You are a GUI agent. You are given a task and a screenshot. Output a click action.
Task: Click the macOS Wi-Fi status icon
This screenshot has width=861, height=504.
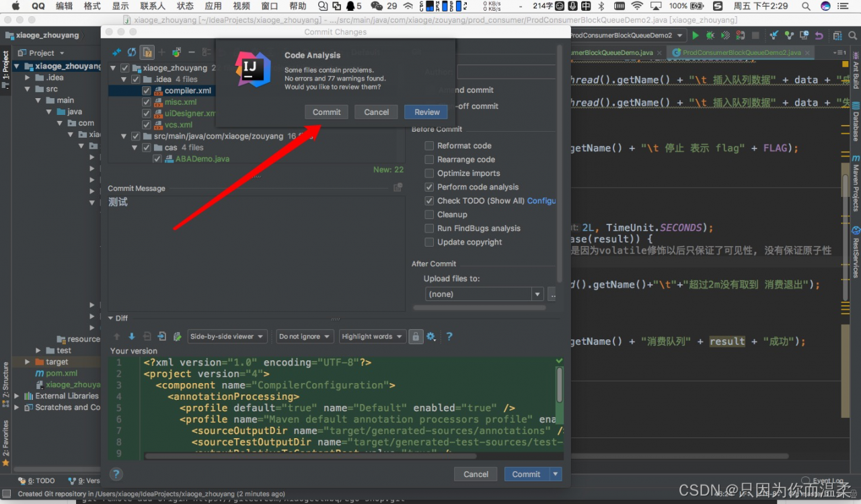click(x=637, y=6)
